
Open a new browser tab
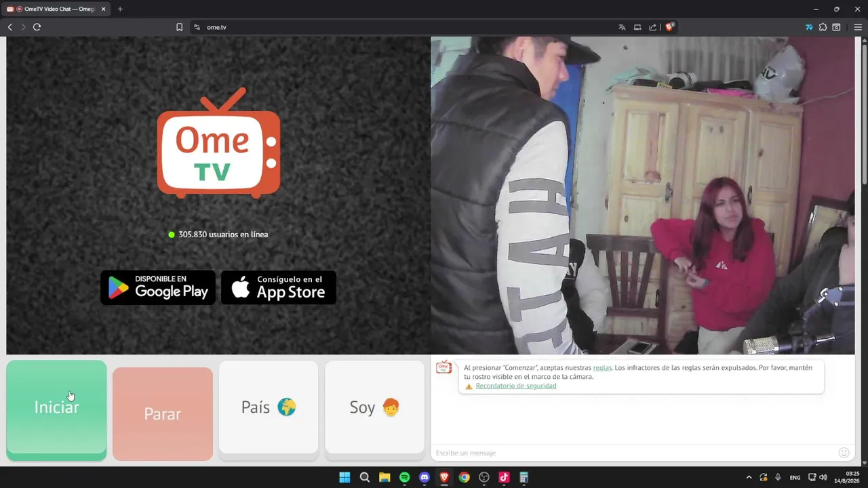pos(120,9)
